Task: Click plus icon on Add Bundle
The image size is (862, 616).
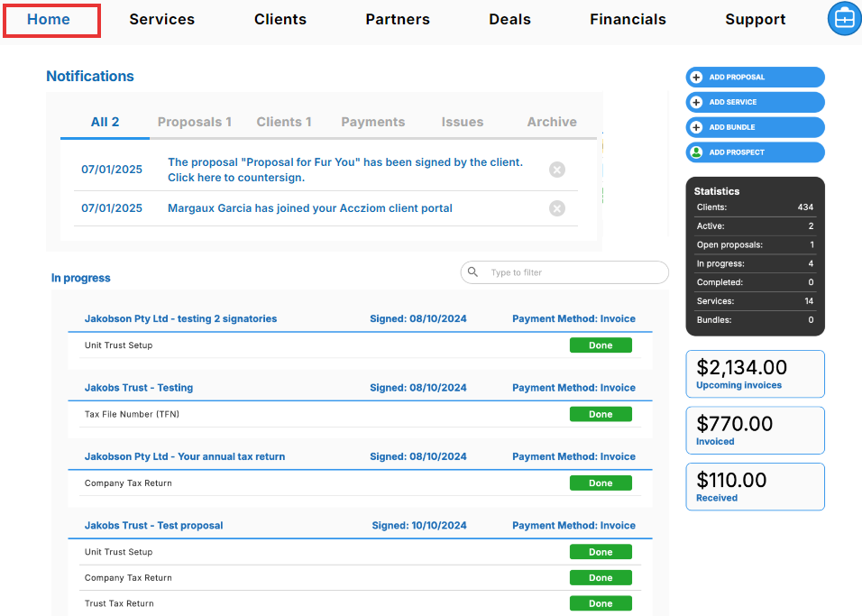Action: (696, 127)
